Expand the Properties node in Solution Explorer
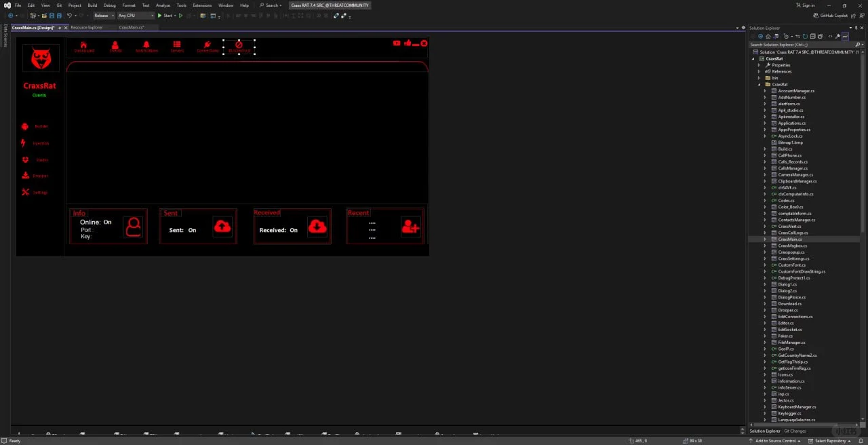This screenshot has height=445, width=868. point(759,65)
